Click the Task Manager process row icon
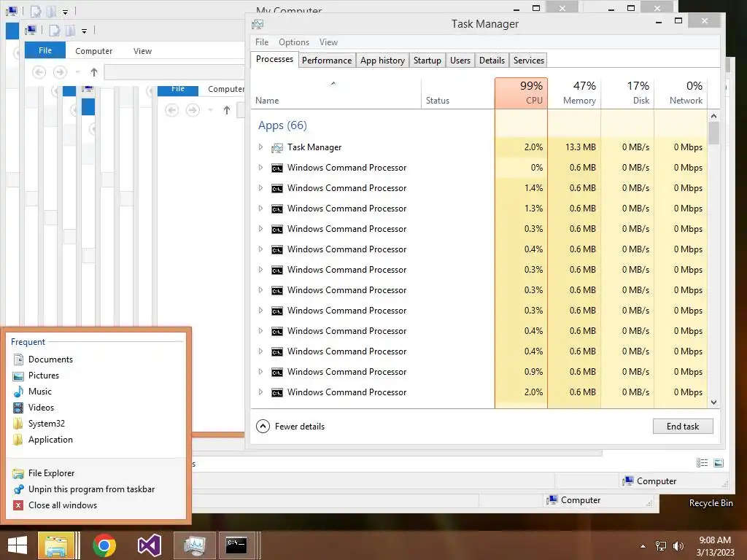The width and height of the screenshot is (747, 560). (x=276, y=148)
